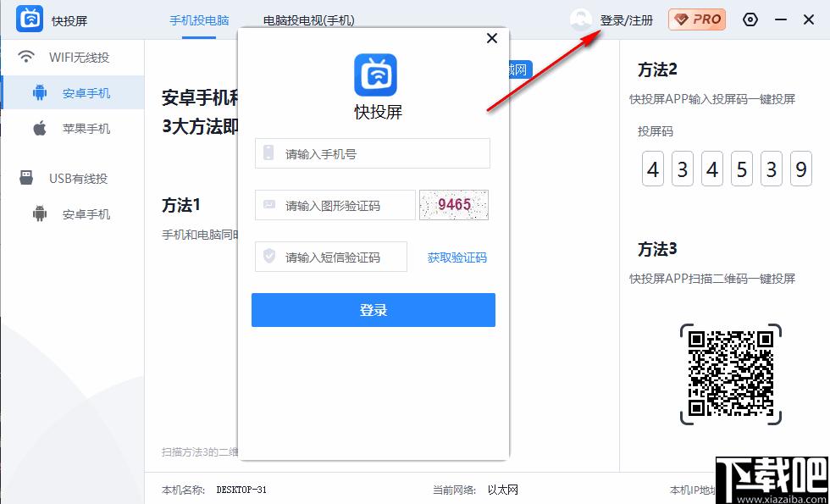Switch to 手机投电脑 tab
Viewport: 830px width, 504px height.
[199, 20]
